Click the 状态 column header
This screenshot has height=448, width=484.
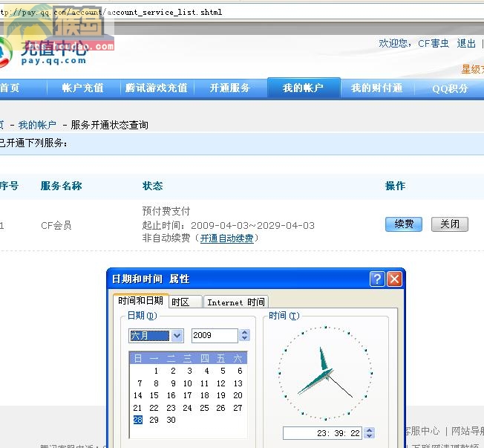pyautogui.click(x=152, y=186)
